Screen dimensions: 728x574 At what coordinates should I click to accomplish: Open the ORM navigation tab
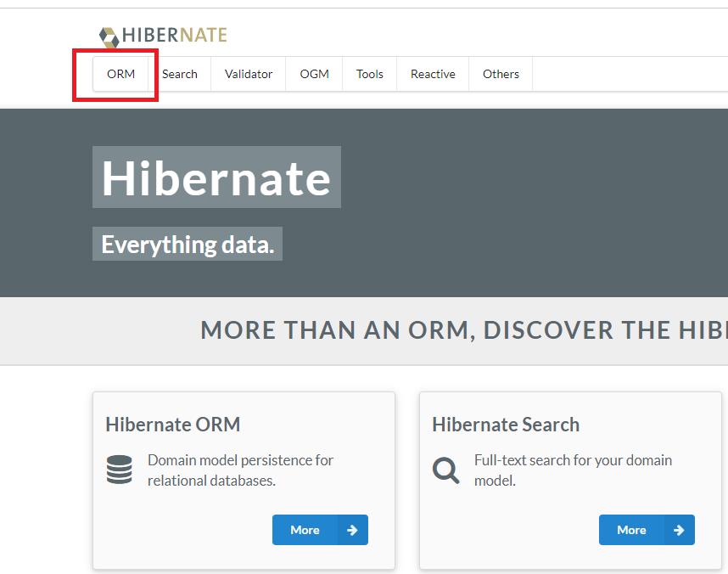coord(120,74)
